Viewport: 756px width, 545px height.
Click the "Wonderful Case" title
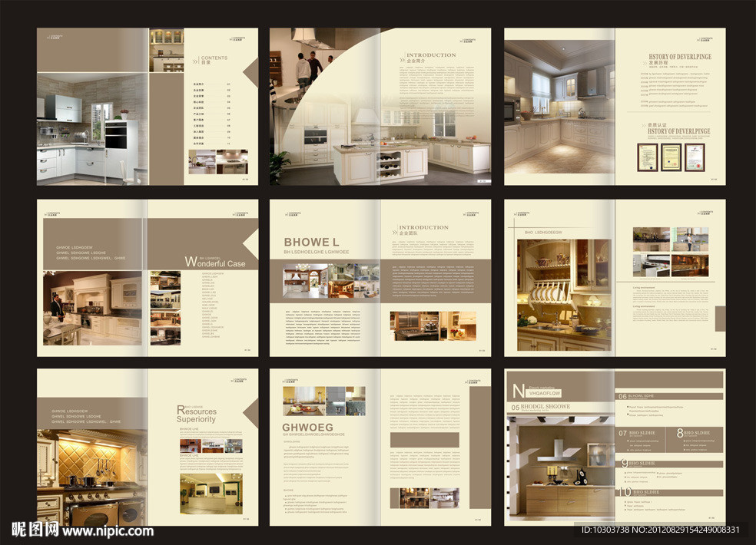215,263
